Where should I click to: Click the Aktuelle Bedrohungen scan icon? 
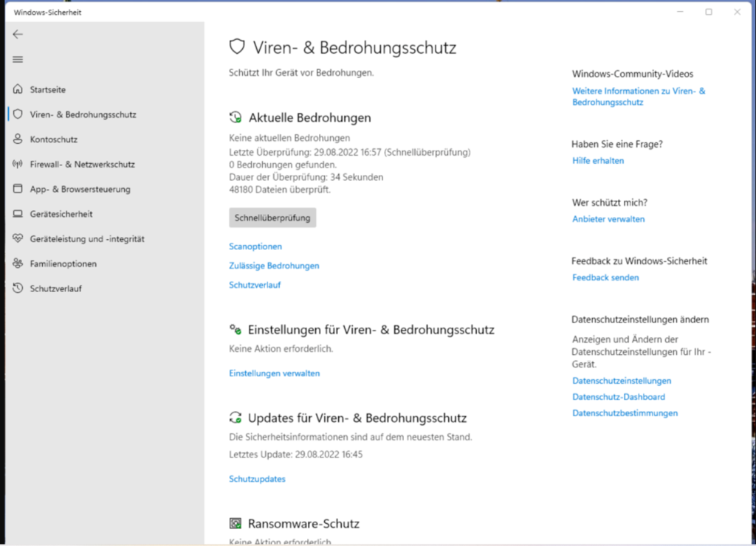tap(236, 117)
